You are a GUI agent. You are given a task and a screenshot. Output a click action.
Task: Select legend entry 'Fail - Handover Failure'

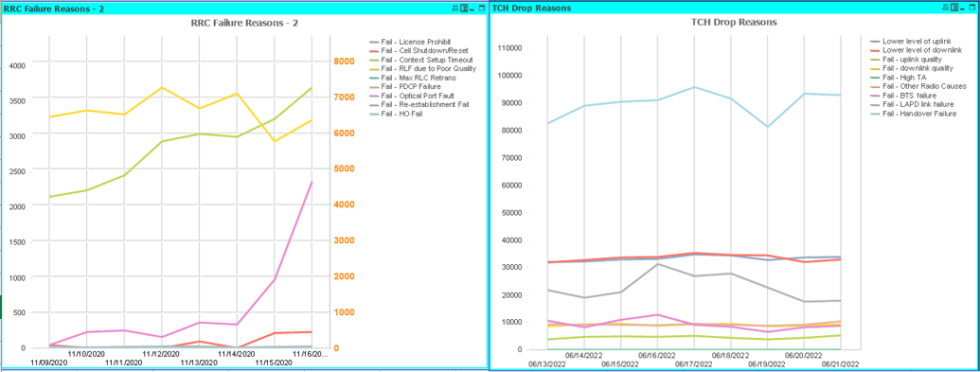pyautogui.click(x=913, y=114)
